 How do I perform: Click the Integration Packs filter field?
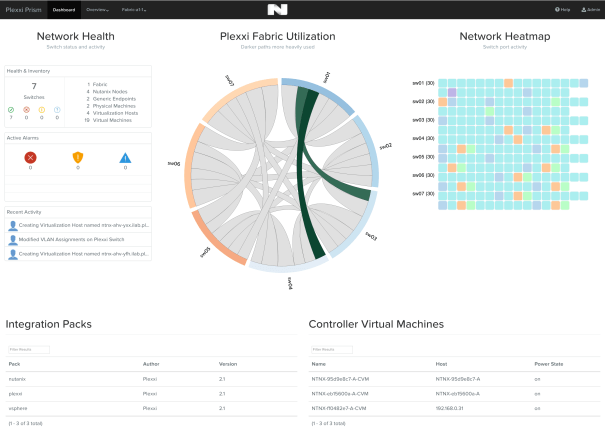coord(27,349)
